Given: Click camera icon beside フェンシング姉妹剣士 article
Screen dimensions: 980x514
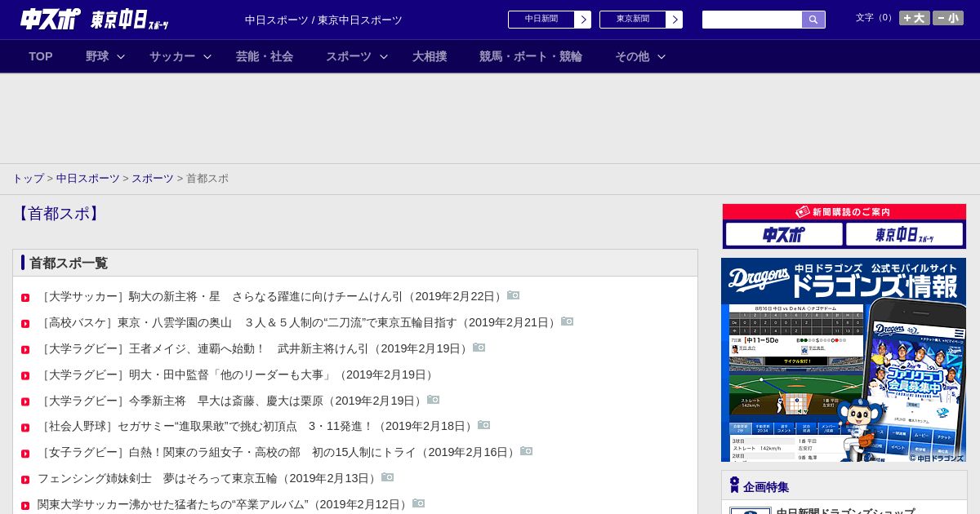Looking at the screenshot, I should click(387, 477).
